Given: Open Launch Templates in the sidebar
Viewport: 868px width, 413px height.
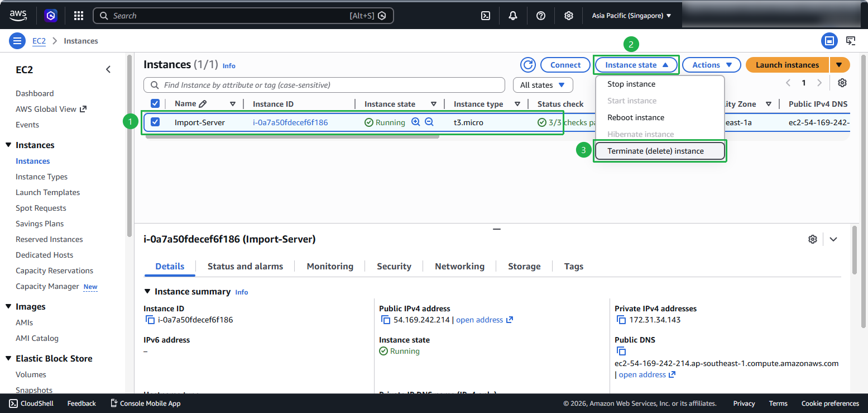Looking at the screenshot, I should coord(48,192).
